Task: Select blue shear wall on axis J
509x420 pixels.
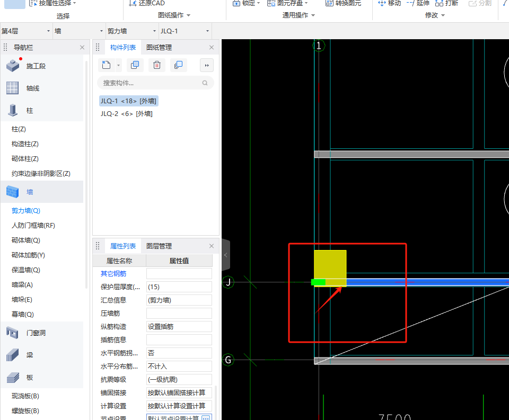Action: pyautogui.click(x=427, y=282)
